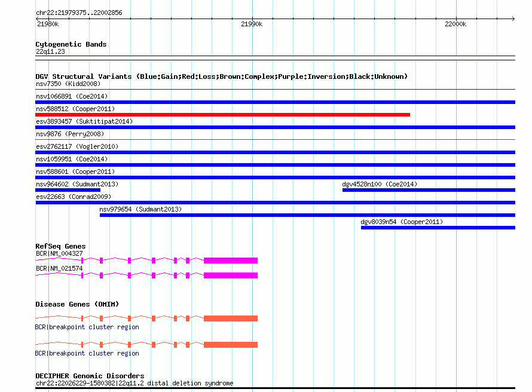Click the first orange OMIM BCR exon block
The image size is (532, 392).
coord(231,318)
